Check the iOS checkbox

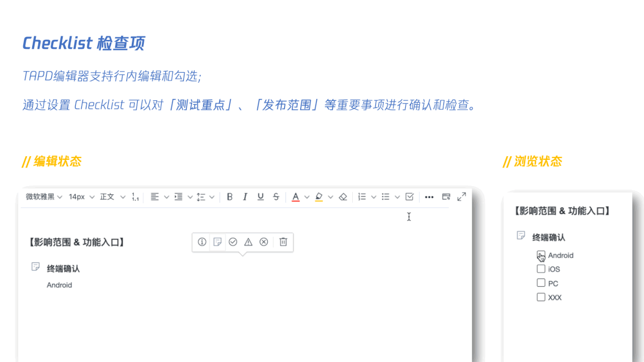click(x=541, y=269)
